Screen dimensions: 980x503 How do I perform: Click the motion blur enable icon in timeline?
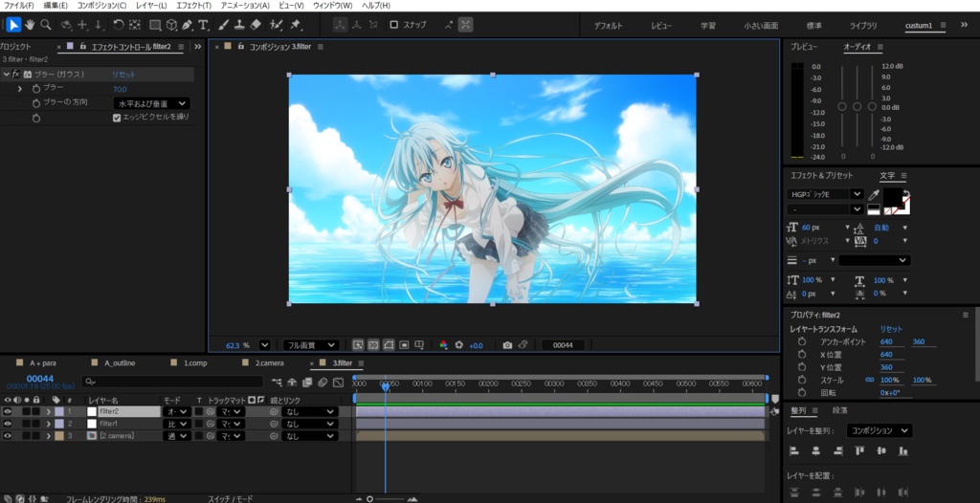[323, 382]
